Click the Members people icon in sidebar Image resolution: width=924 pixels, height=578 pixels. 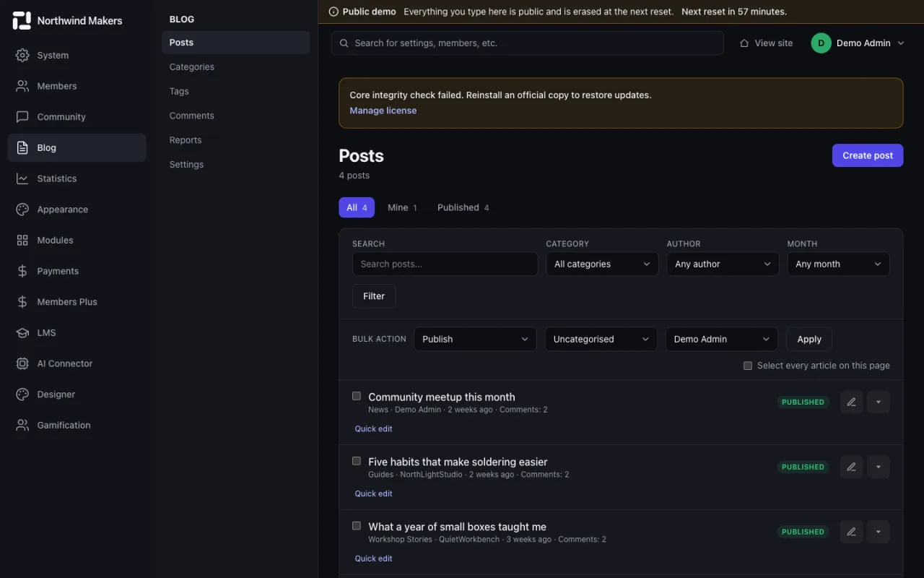click(x=22, y=86)
